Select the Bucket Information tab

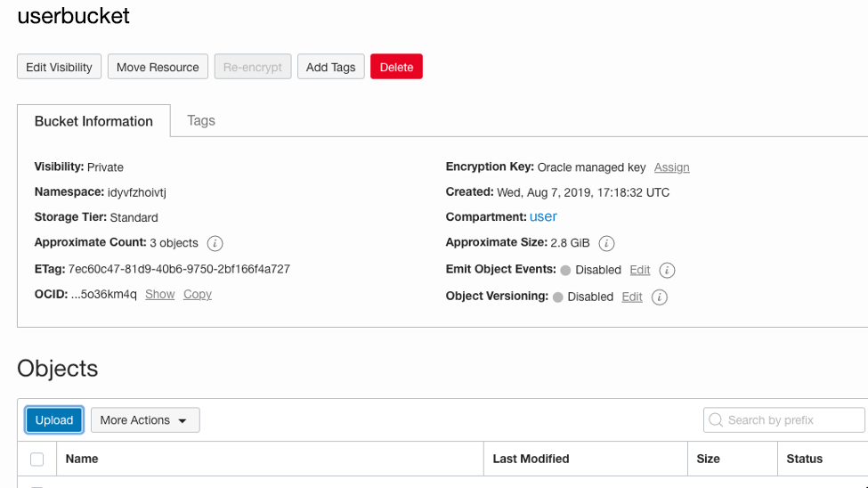pyautogui.click(x=93, y=121)
